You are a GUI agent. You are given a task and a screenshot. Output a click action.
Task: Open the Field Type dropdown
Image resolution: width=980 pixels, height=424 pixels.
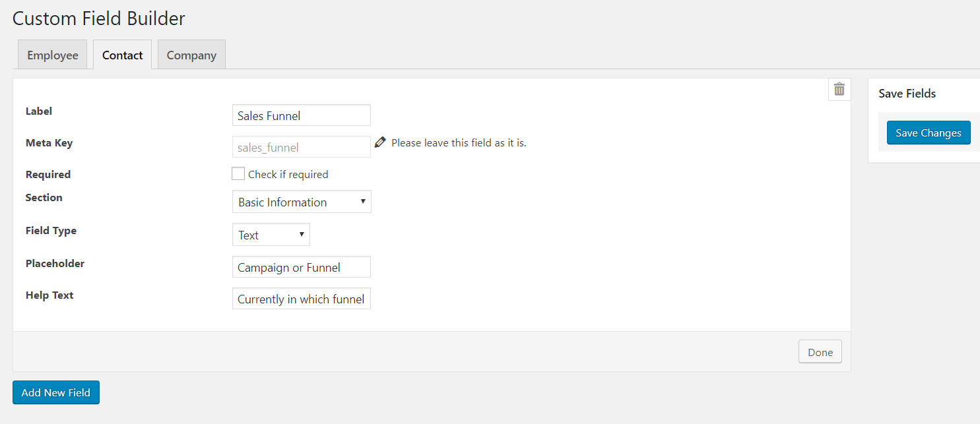271,234
